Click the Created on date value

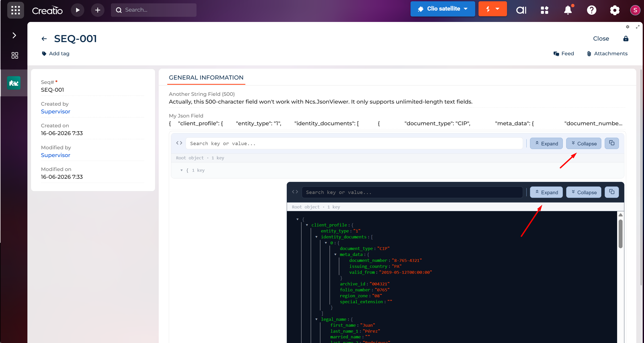pos(62,133)
